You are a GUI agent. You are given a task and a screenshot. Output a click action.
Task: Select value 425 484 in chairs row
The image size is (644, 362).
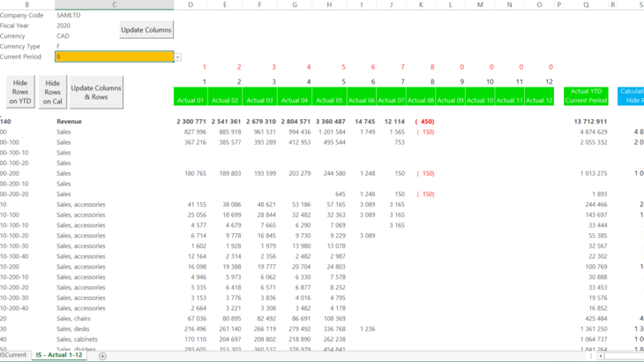596,319
